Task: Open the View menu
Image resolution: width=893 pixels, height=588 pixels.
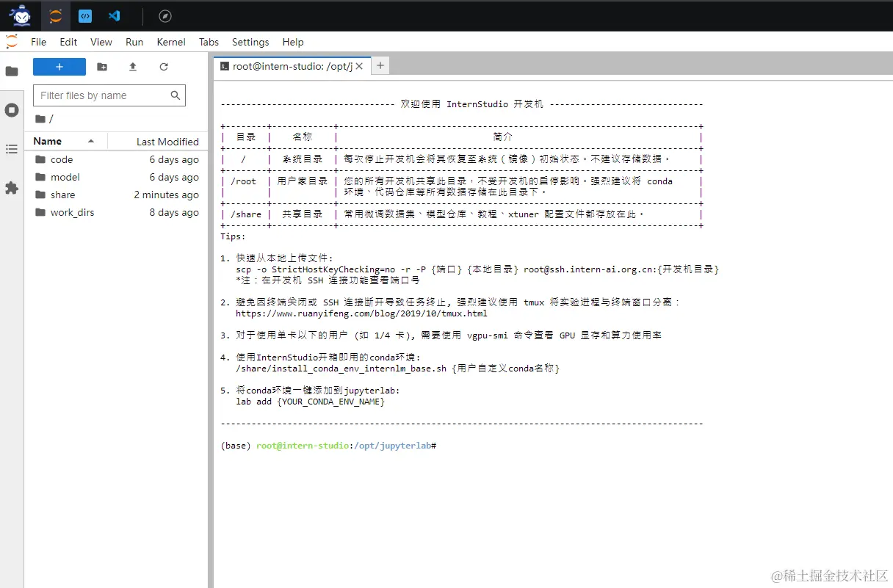Action: (x=101, y=42)
